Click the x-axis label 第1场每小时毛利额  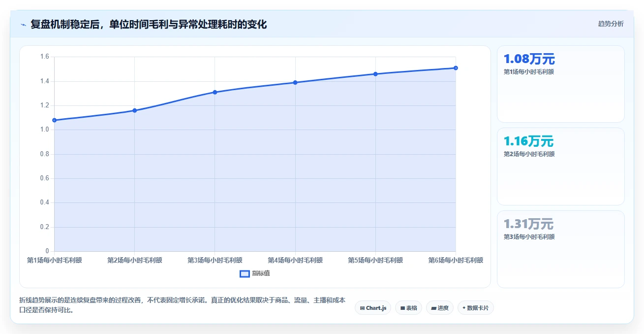[55, 260]
